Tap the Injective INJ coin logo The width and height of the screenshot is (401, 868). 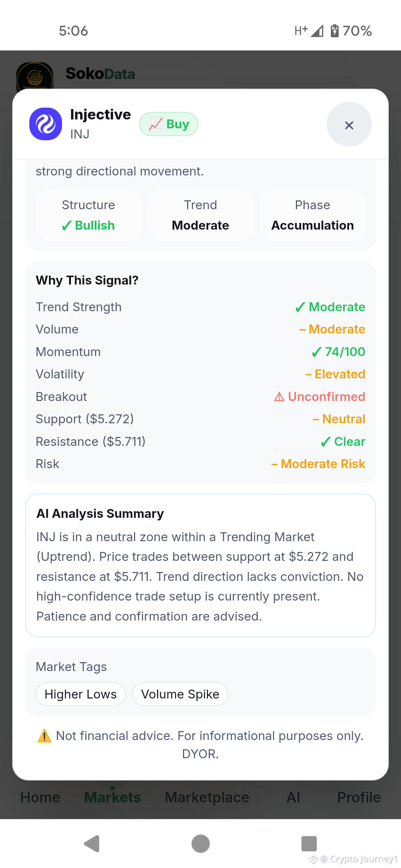tap(46, 124)
